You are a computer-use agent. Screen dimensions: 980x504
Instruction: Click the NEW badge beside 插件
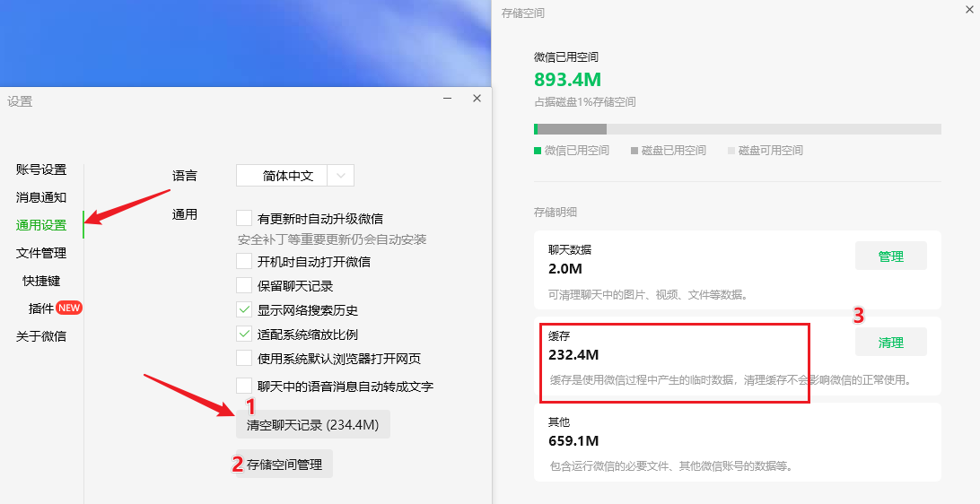pyautogui.click(x=69, y=308)
